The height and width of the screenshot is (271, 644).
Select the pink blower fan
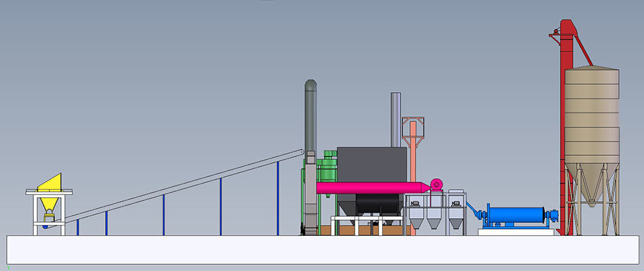pos(436,184)
